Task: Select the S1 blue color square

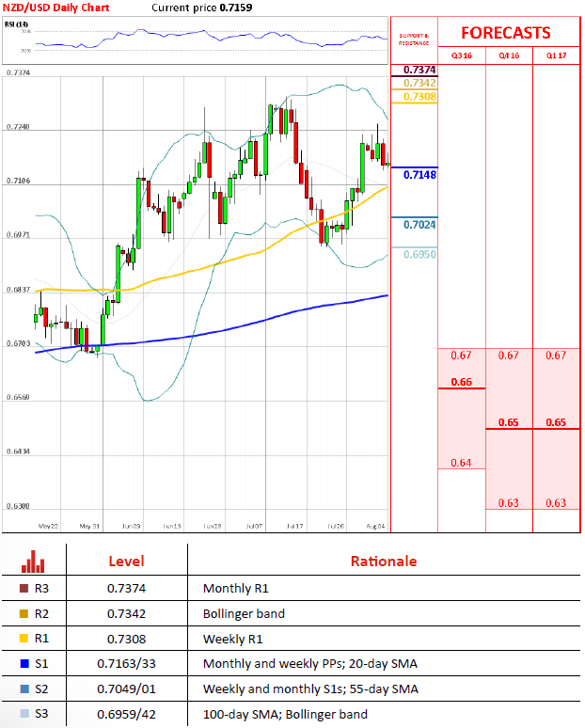Action: [x=24, y=664]
